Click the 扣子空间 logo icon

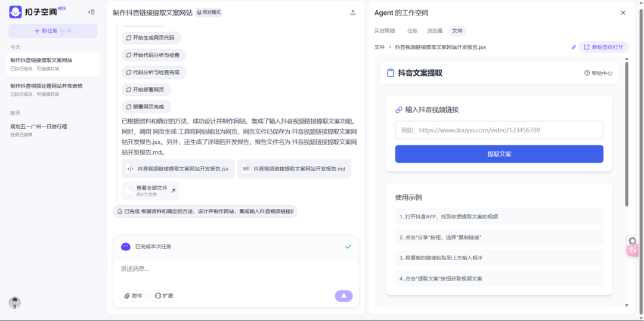pyautogui.click(x=16, y=12)
